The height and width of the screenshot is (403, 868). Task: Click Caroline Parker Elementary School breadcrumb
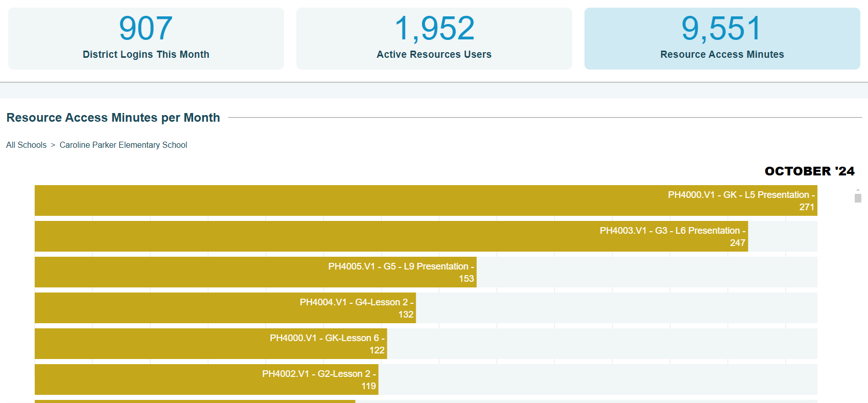(x=123, y=145)
